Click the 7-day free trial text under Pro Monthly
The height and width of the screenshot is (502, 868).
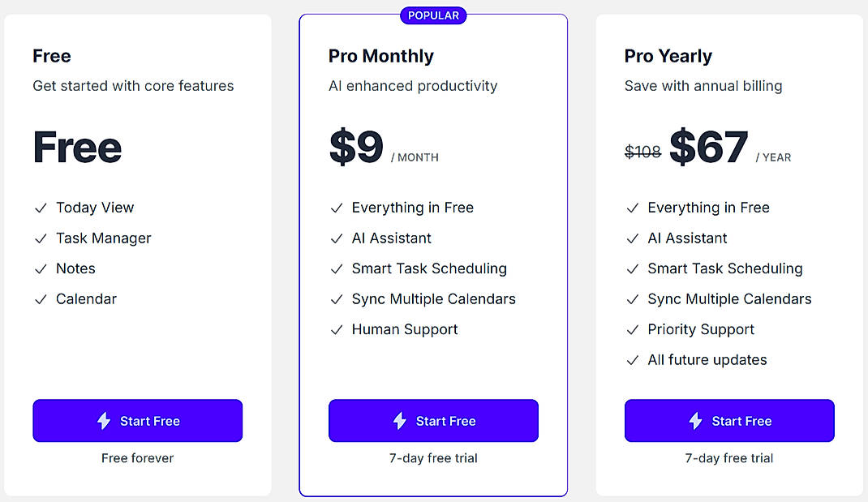point(433,458)
